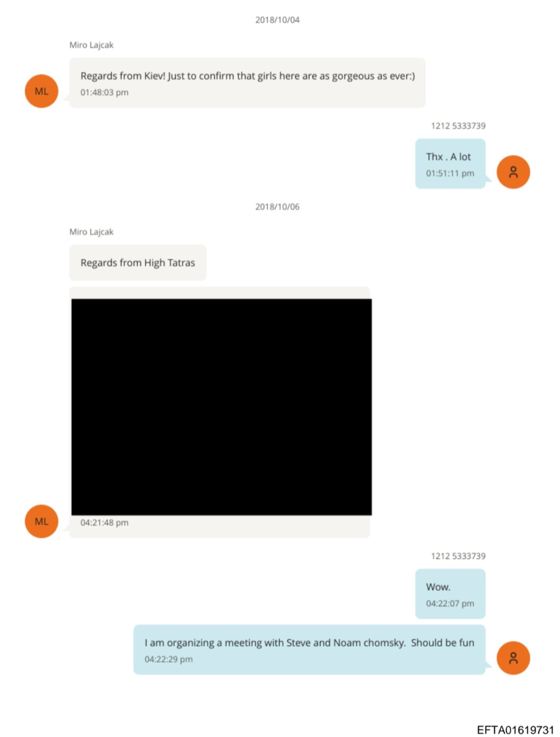Click the EFTA01619731 document number
Image resolution: width=560 pixels, height=737 pixels.
(515, 729)
